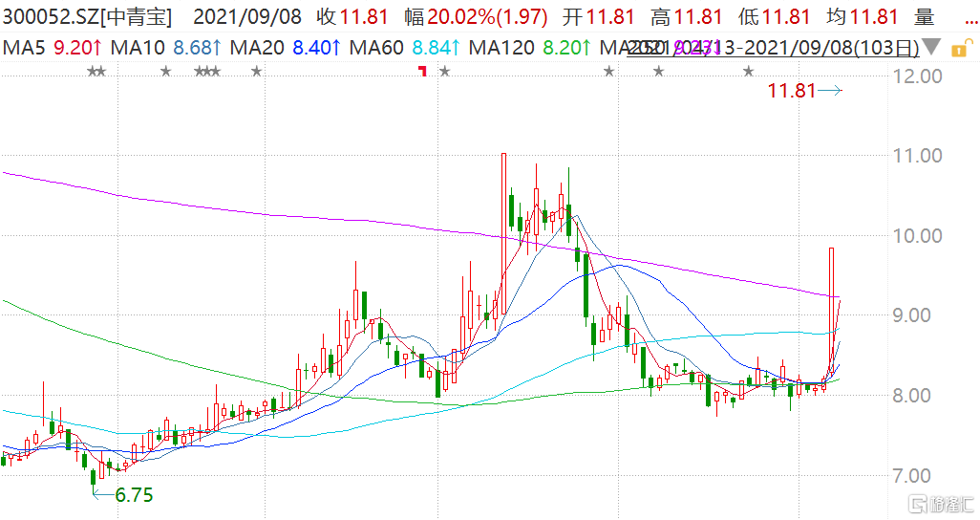Select the stock code 300052.SZ[中青宝] title
Image resolution: width=980 pixels, height=520 pixels.
point(87,17)
